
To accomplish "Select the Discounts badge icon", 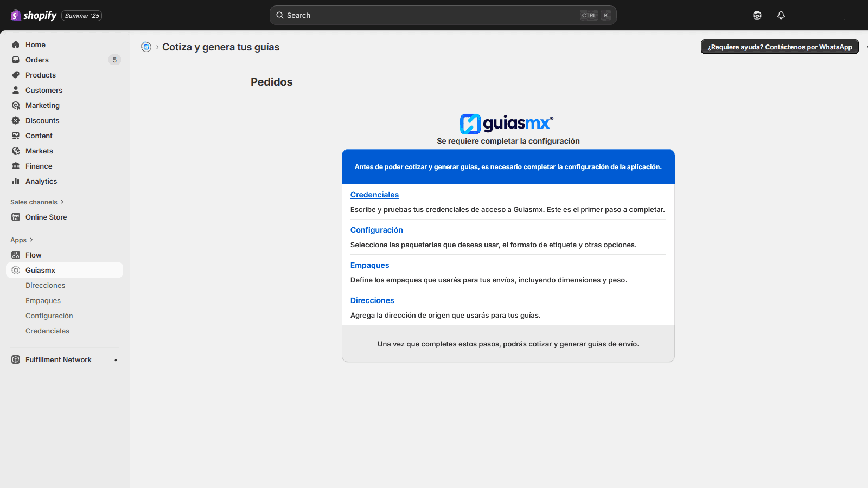I will (16, 120).
